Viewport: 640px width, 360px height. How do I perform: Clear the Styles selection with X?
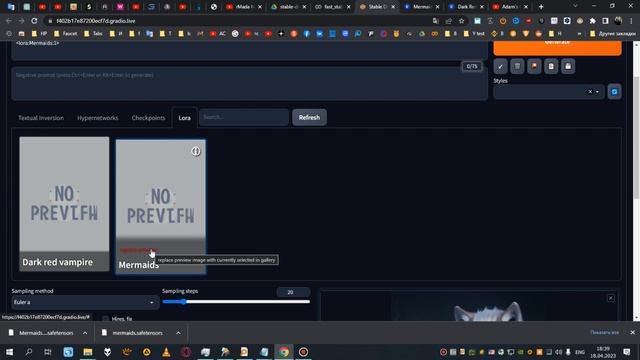[x=590, y=92]
